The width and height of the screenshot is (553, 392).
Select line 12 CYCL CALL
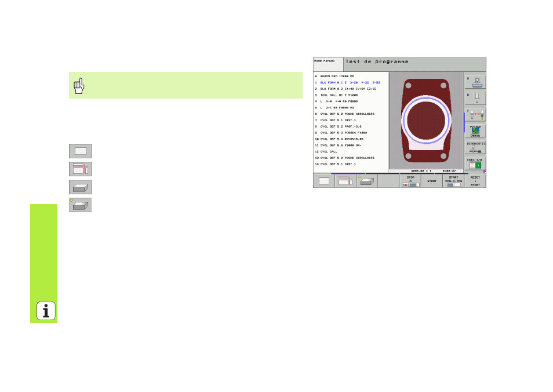pyautogui.click(x=326, y=152)
